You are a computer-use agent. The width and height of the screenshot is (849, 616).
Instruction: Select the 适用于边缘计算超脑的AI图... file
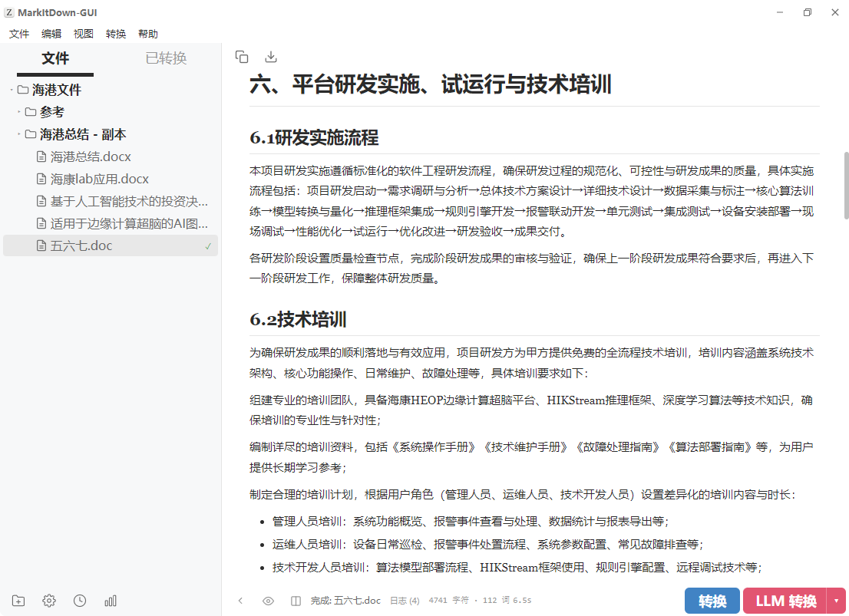point(111,223)
